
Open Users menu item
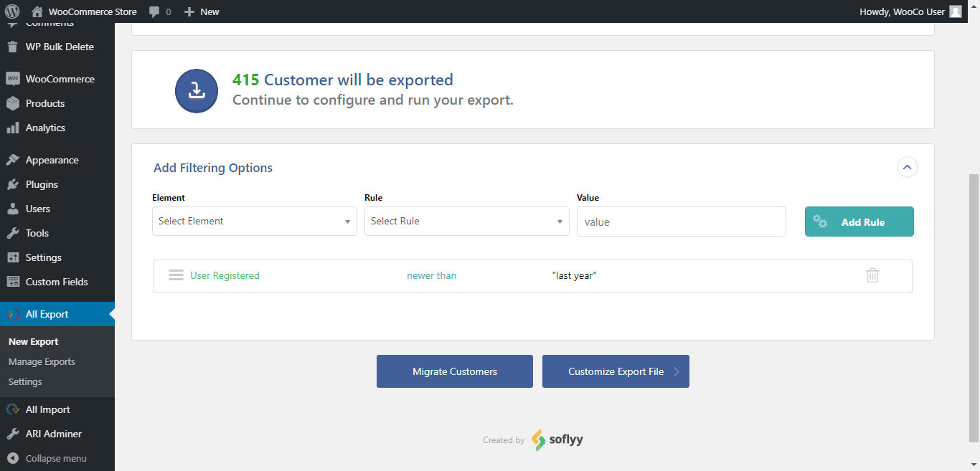click(x=57, y=209)
